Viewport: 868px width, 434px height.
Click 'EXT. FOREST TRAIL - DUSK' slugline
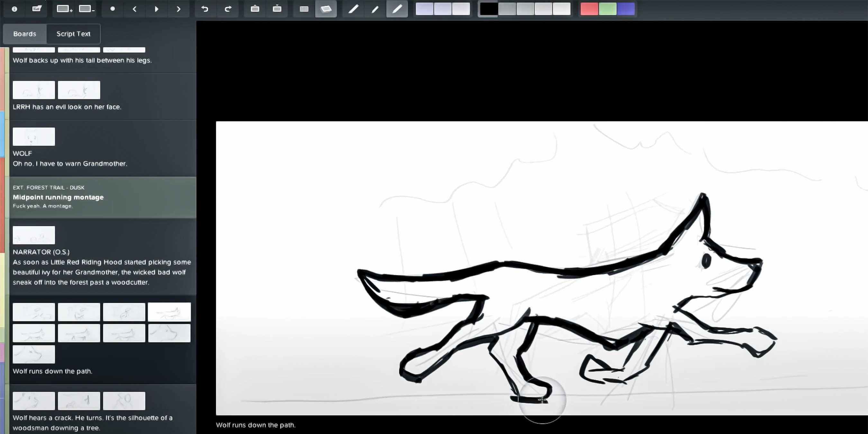click(x=49, y=187)
